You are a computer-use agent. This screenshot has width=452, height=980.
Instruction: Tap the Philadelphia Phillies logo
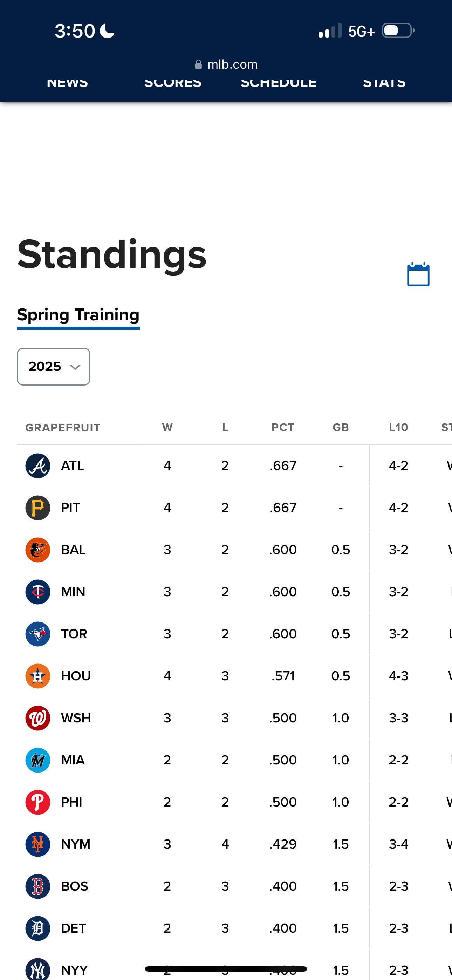click(x=38, y=802)
